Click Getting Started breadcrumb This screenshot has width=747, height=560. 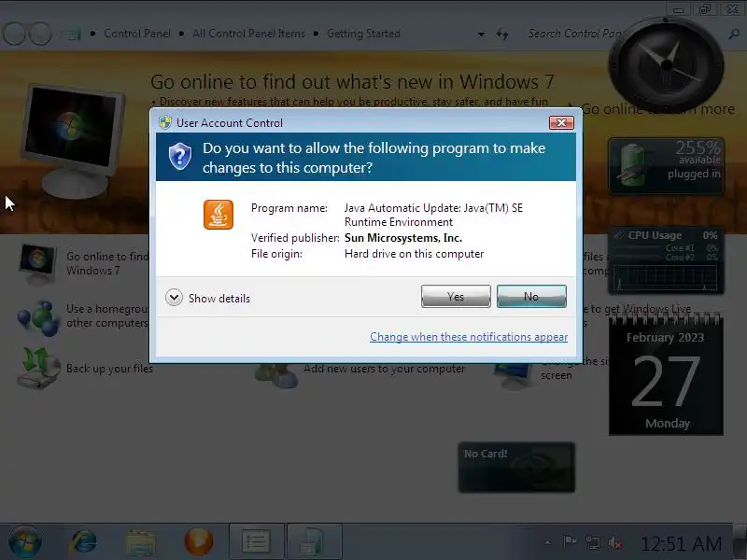click(x=363, y=34)
